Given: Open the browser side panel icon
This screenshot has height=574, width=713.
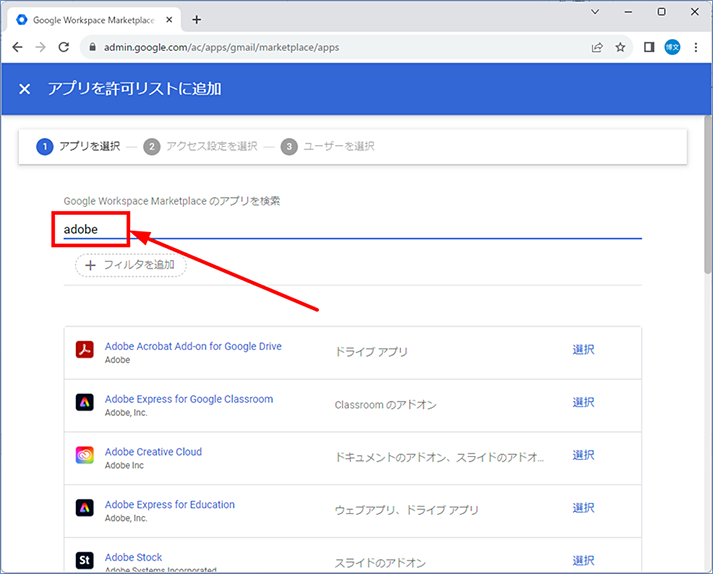Looking at the screenshot, I should 649,47.
